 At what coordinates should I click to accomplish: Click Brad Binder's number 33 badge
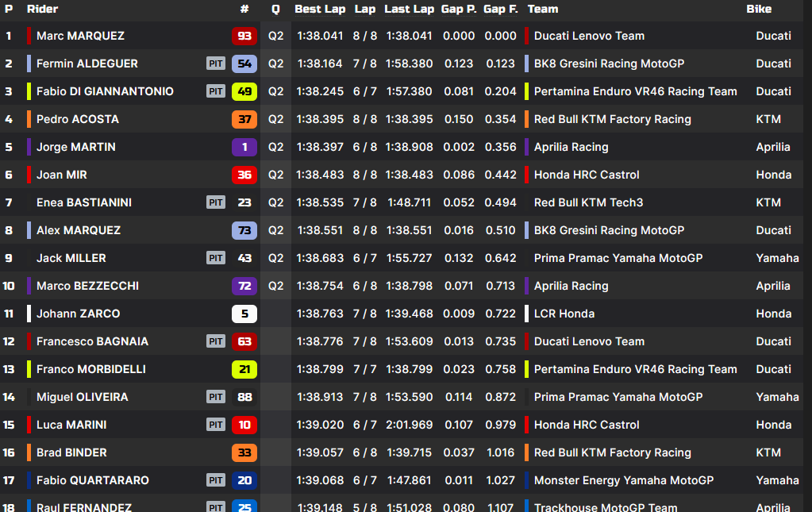[244, 452]
